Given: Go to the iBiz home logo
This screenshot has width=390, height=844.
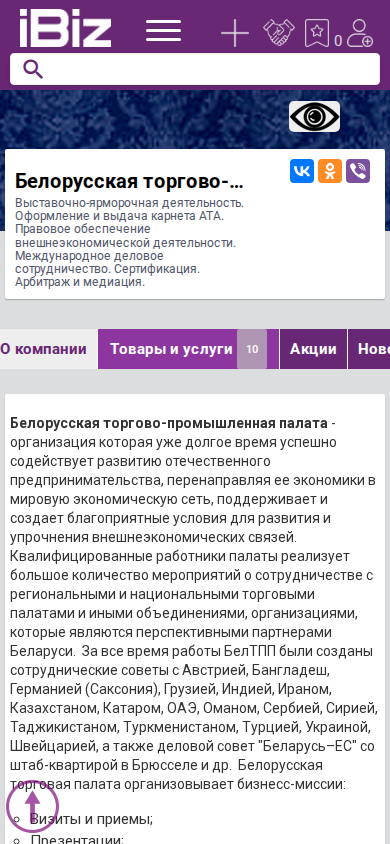Looking at the screenshot, I should pyautogui.click(x=65, y=29).
